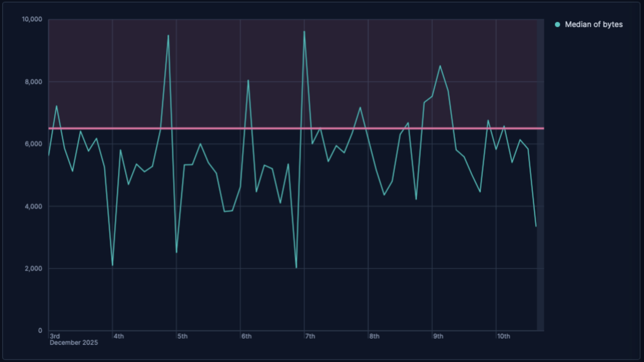The image size is (644, 362).
Task: Click the 3rd December axis label
Action: 54,336
